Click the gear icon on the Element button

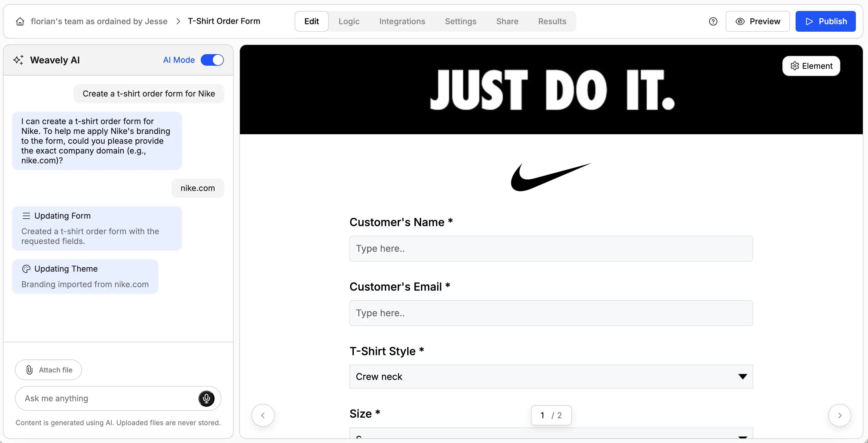click(794, 66)
